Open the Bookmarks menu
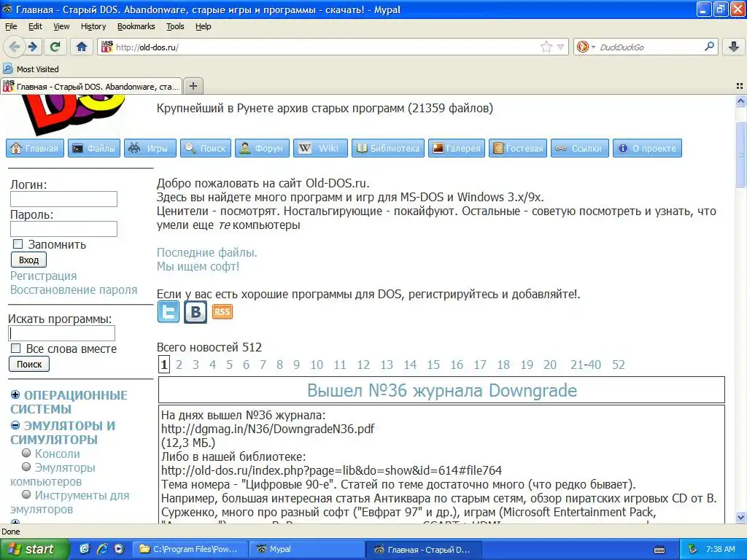Screen dimensions: 747x560 [x=136, y=26]
